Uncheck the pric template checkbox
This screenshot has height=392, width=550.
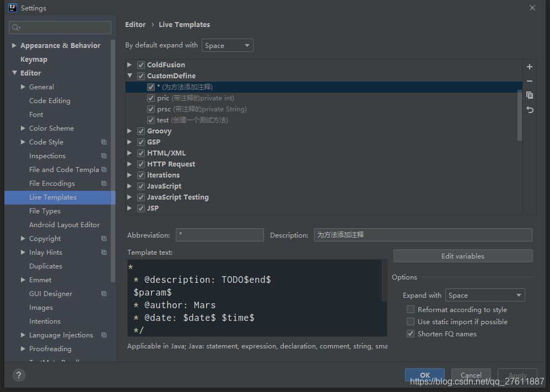tap(151, 98)
